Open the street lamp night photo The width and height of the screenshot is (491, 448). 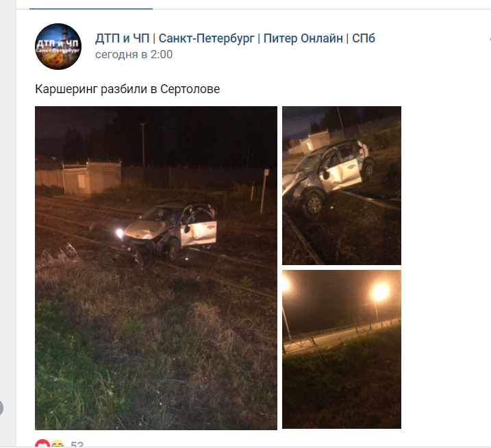pyautogui.click(x=342, y=349)
